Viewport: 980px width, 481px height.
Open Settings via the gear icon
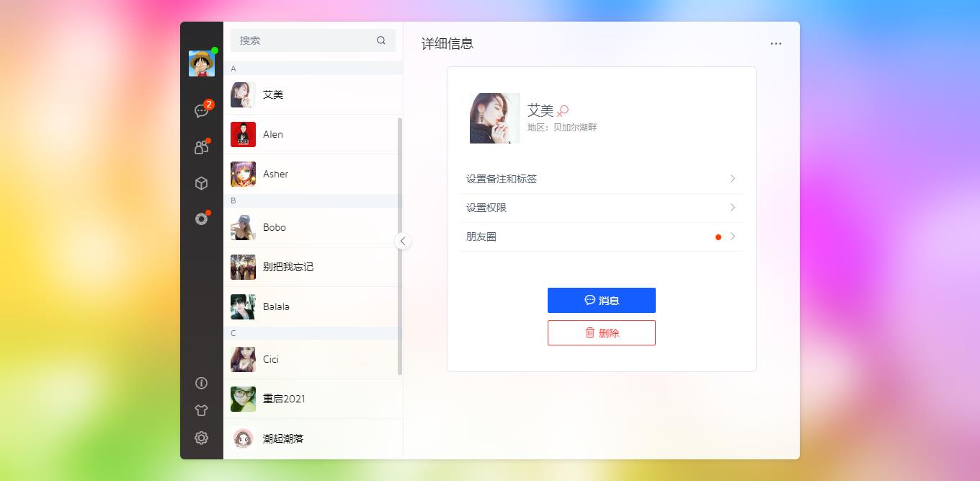tap(202, 437)
